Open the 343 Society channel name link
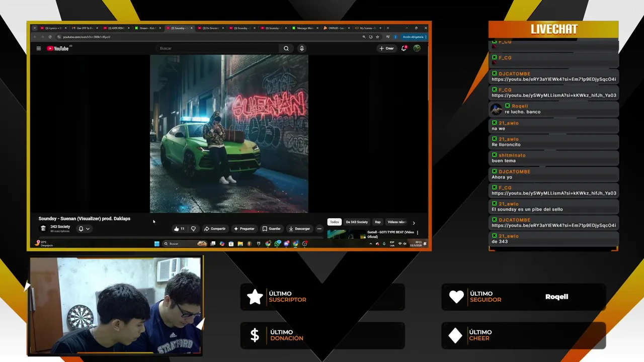This screenshot has height=362, width=644. pos(60,227)
